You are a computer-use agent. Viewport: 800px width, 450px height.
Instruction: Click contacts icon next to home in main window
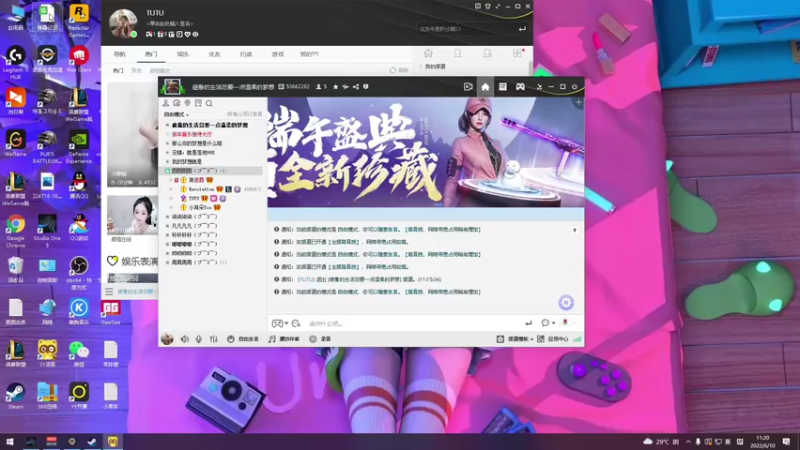coord(458,53)
